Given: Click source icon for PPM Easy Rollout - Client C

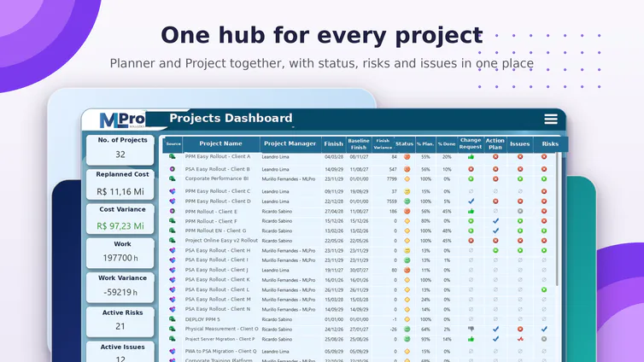Looking at the screenshot, I should (172, 191).
